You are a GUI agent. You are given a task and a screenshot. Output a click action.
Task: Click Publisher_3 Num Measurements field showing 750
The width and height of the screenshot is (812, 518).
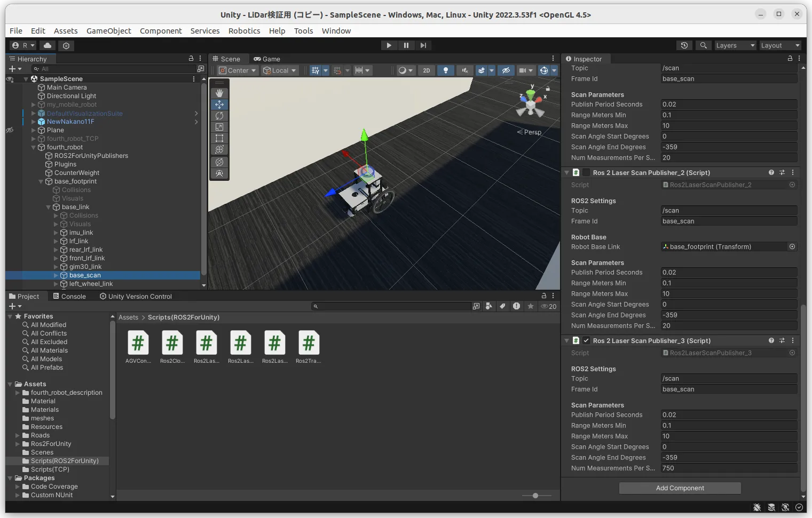pos(729,468)
